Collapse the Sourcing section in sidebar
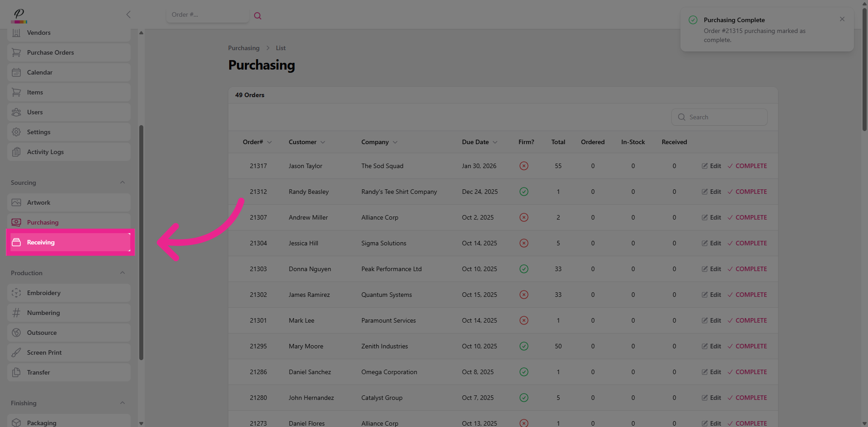The image size is (868, 427). coord(123,183)
